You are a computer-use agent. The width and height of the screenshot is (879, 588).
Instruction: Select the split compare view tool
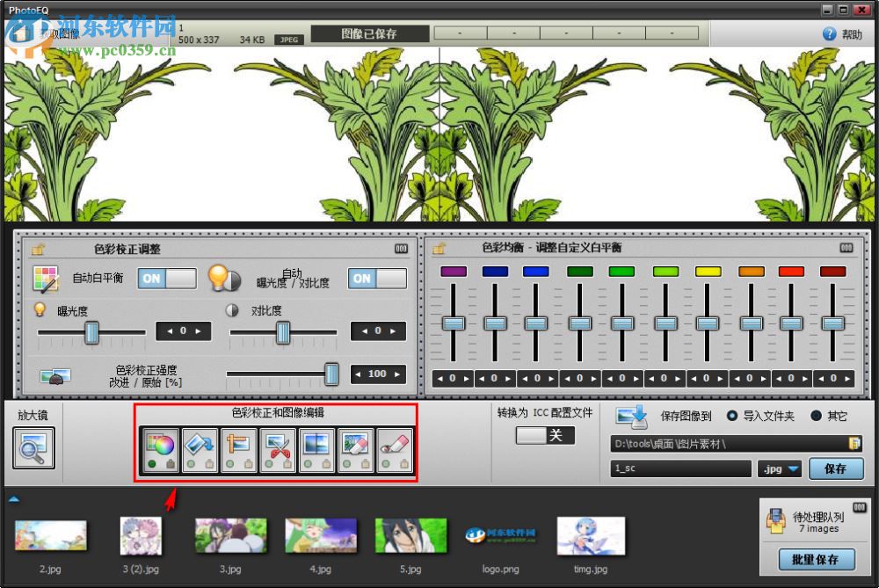click(x=316, y=450)
